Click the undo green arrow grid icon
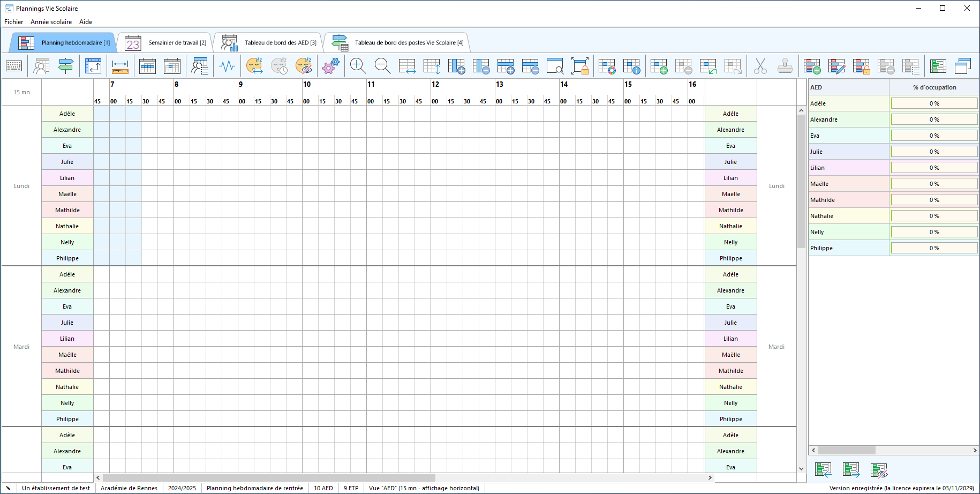Viewport: 980px width, 494px height. (x=708, y=66)
